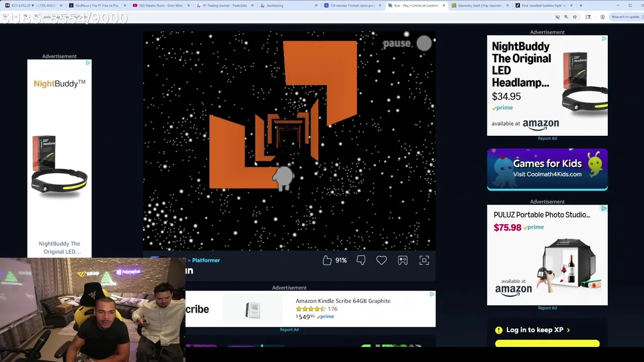Click the screenshot capture icon below game
The width and height of the screenshot is (644, 362).
click(403, 260)
